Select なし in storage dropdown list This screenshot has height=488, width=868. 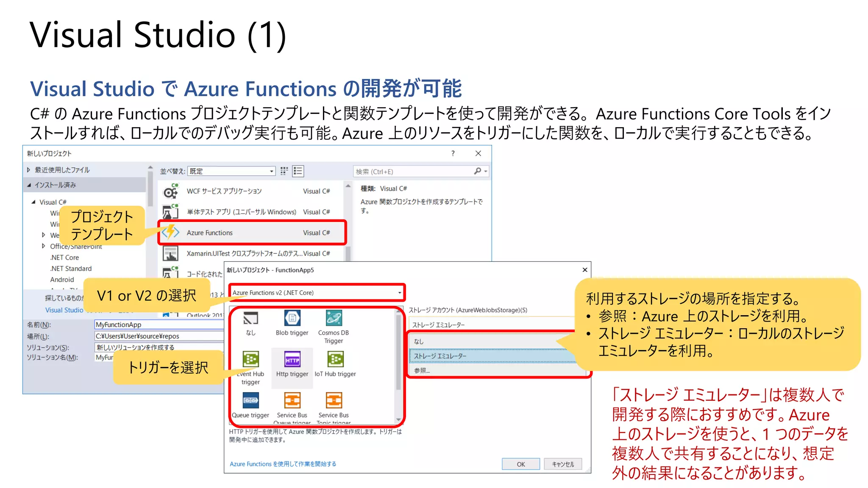[492, 341]
